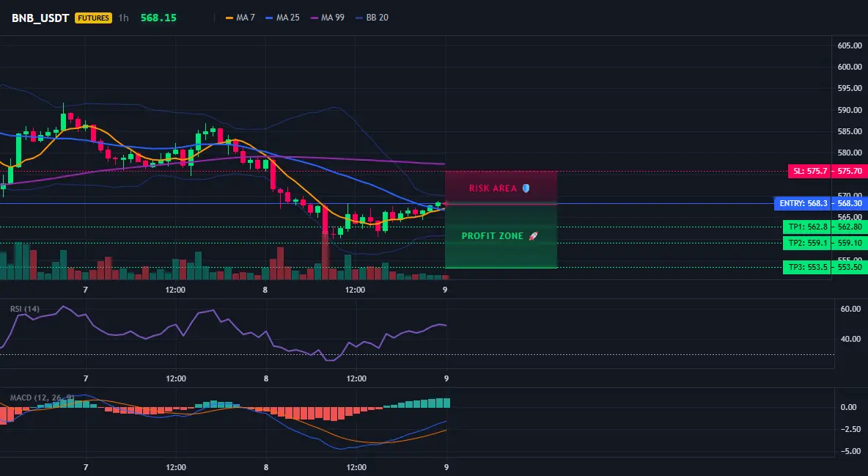Click the 575.70 axis price marker
The width and height of the screenshot is (868, 476).
coord(850,171)
